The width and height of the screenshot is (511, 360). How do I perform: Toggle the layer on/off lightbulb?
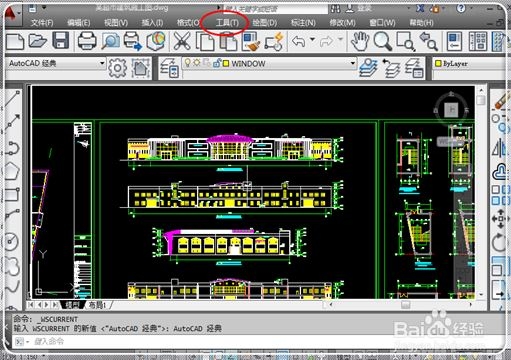click(188, 63)
